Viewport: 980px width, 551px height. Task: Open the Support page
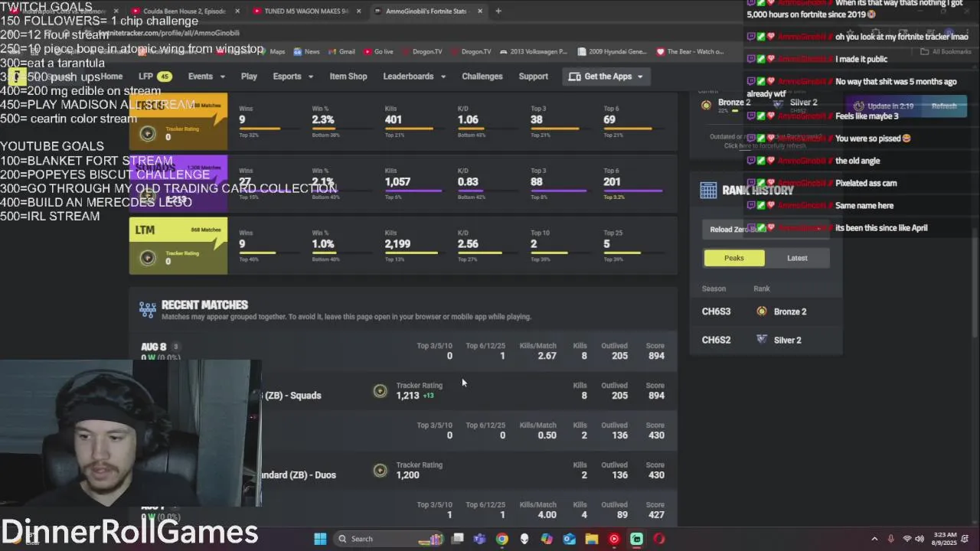coord(534,77)
